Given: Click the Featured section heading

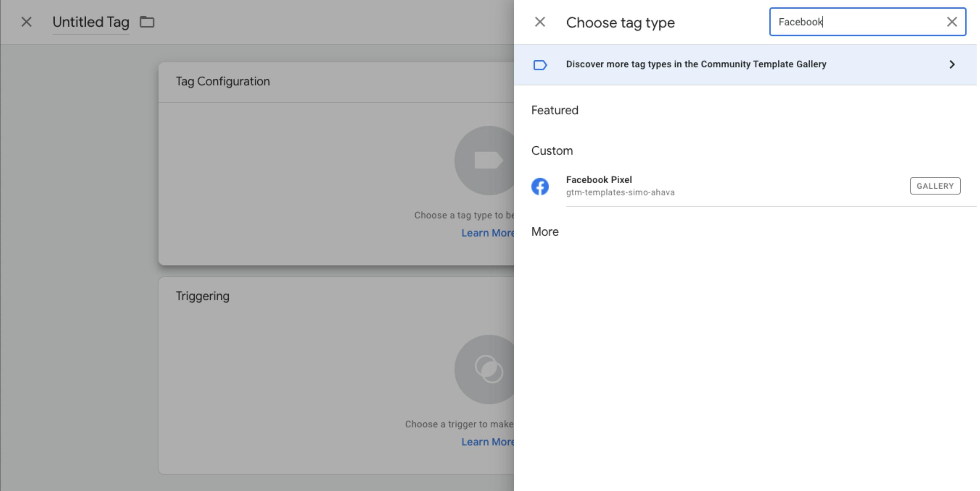Looking at the screenshot, I should (x=555, y=110).
